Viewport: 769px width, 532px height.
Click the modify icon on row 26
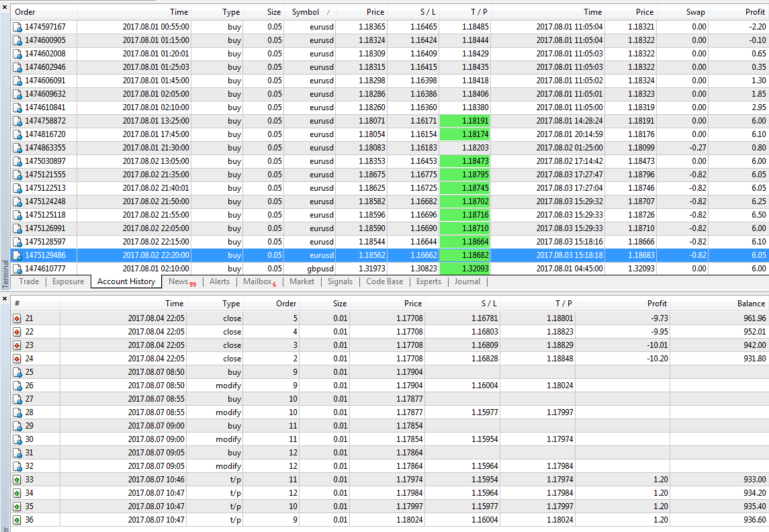point(17,386)
